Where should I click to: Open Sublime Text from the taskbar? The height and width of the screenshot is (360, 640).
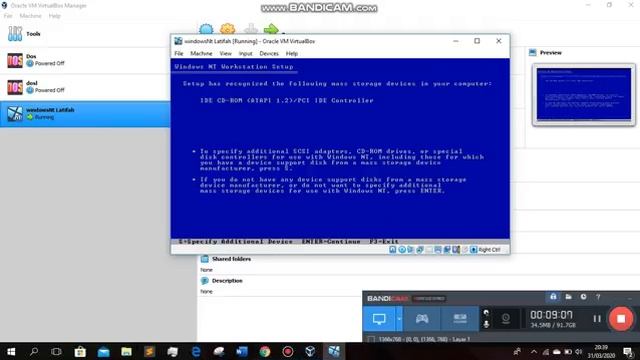149,351
